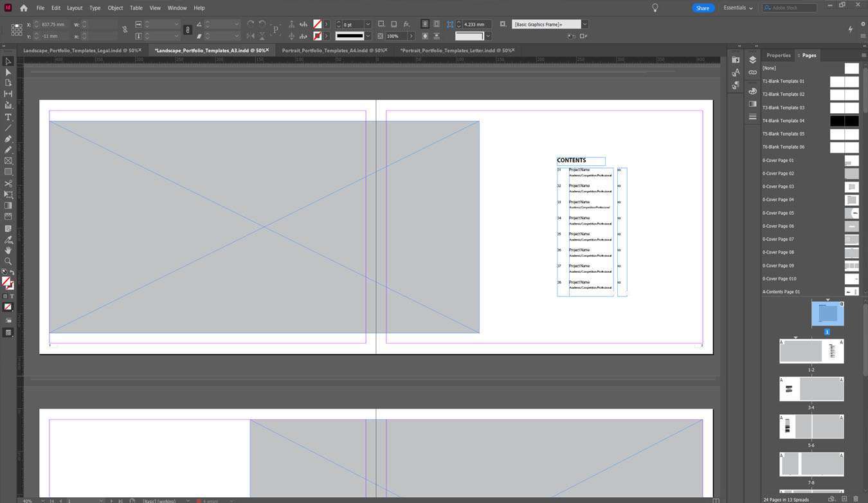
Task: Select the Page tool
Action: [8, 83]
